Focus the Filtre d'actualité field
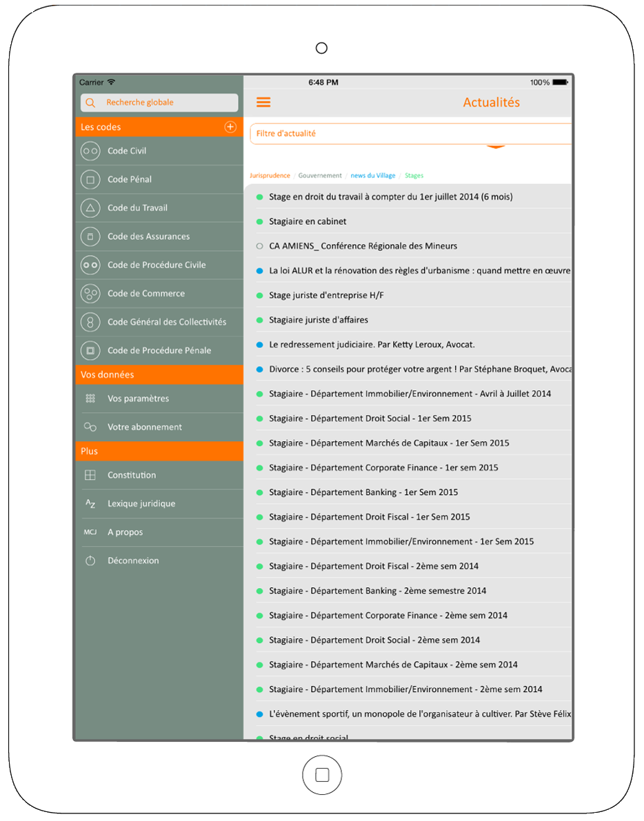Image resolution: width=644 pixels, height=821 pixels. pyautogui.click(x=411, y=134)
